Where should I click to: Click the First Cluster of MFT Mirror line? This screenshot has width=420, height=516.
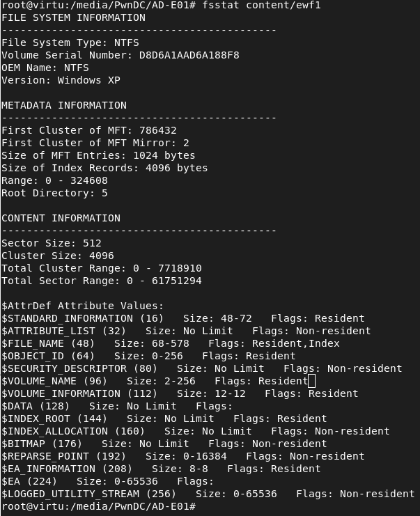click(x=95, y=143)
